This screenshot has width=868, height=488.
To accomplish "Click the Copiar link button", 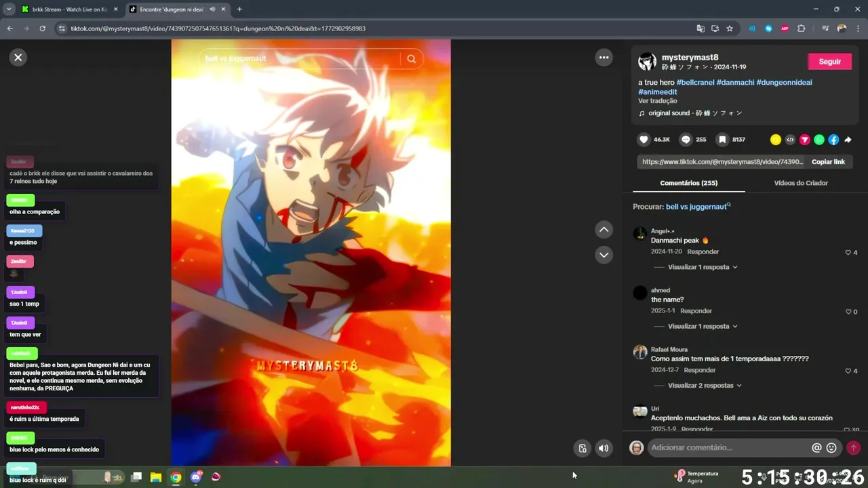I will pos(828,162).
